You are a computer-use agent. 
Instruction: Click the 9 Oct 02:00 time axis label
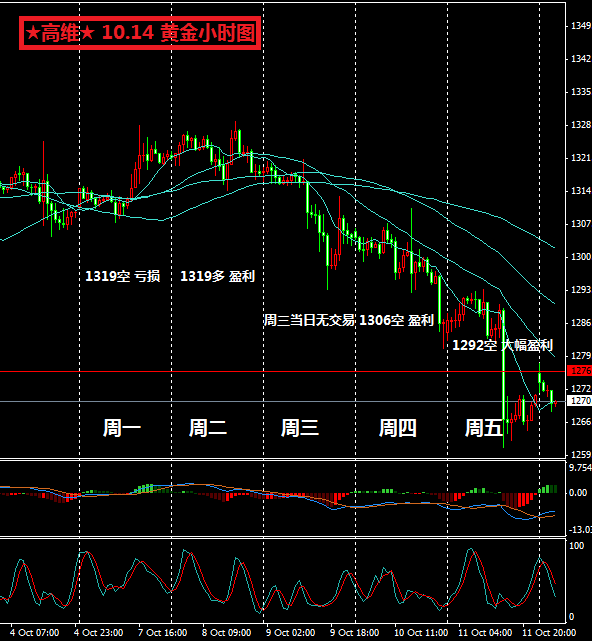pos(290,633)
